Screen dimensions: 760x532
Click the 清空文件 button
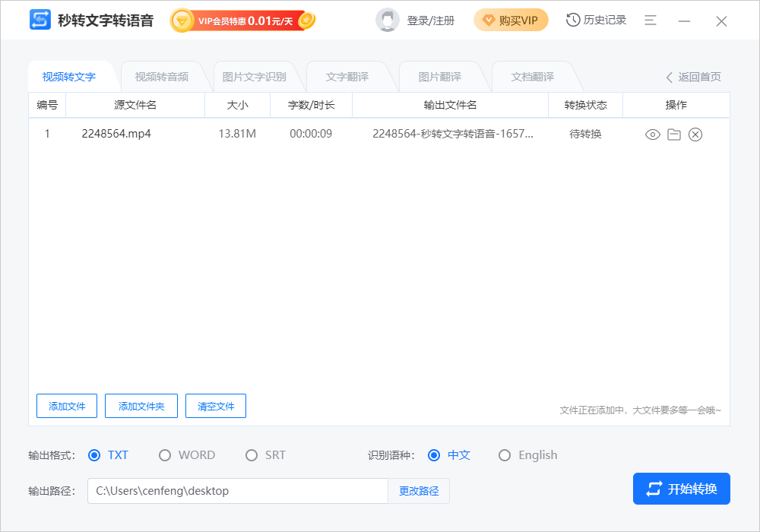(216, 406)
